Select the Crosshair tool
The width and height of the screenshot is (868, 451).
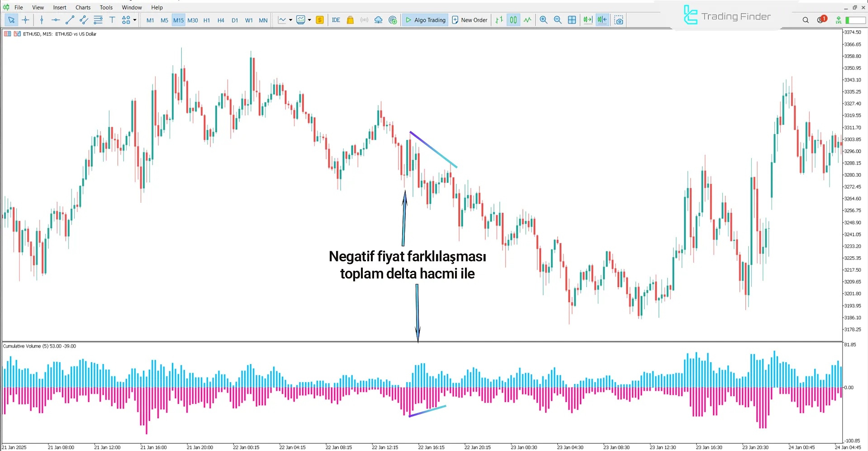coord(25,20)
